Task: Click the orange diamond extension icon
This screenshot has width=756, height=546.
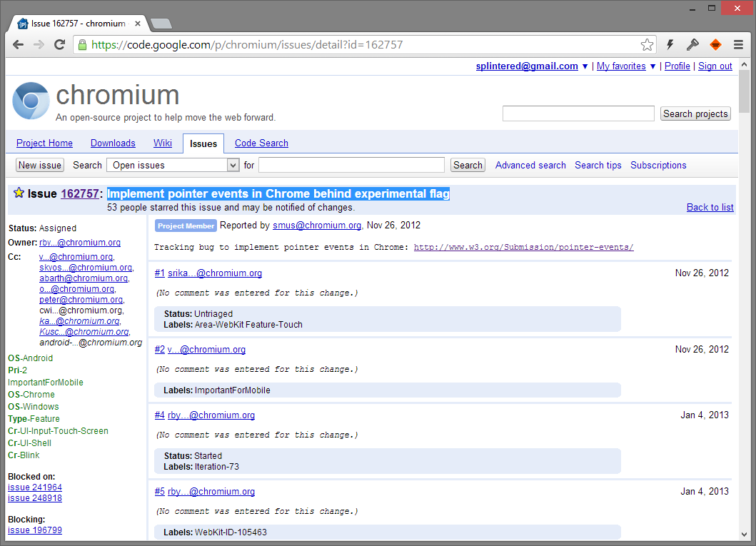Action: (x=715, y=45)
